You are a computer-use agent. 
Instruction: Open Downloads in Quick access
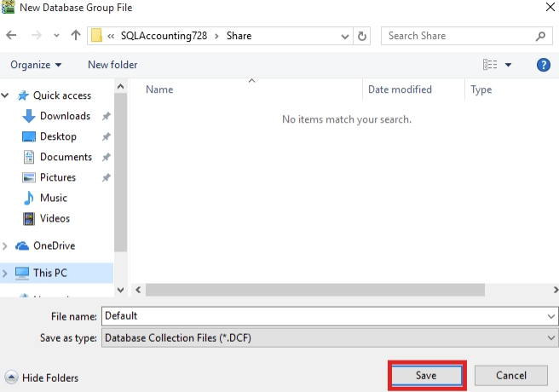65,116
